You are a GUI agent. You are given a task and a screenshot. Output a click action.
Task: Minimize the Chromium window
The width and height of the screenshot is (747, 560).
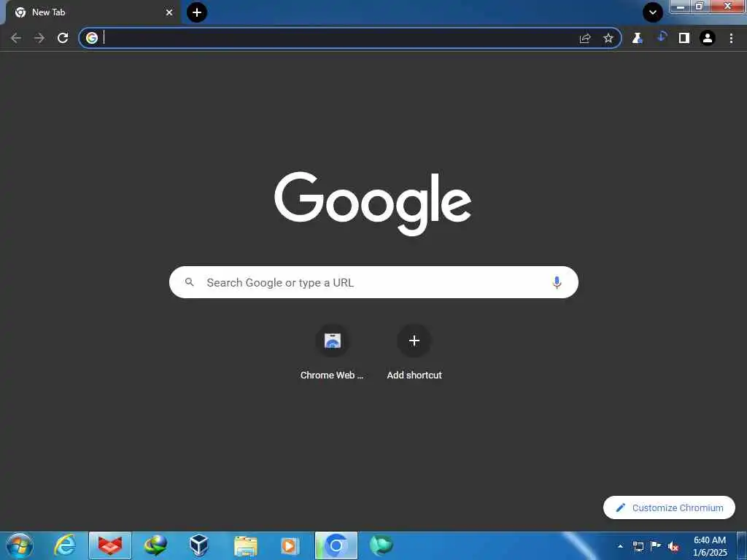(x=681, y=7)
